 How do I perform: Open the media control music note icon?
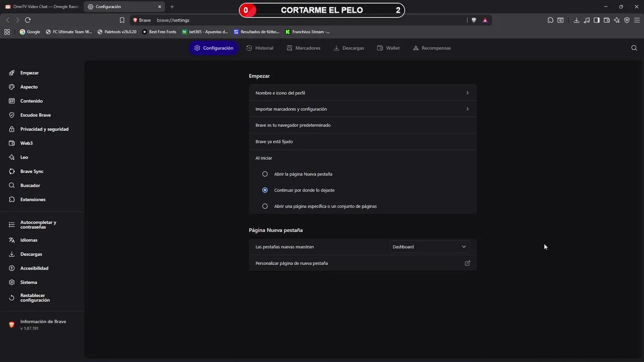click(587, 20)
